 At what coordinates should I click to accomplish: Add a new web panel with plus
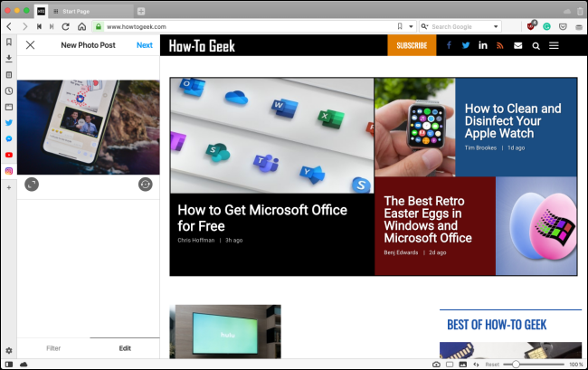[9, 187]
